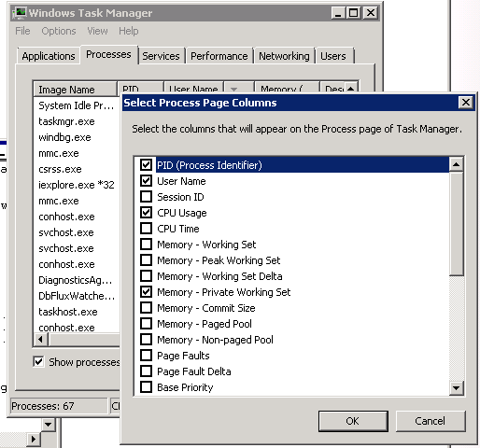Viewport: 480px width, 448px height.
Task: Select the DbFluxWatche... process row
Action: tap(77, 296)
